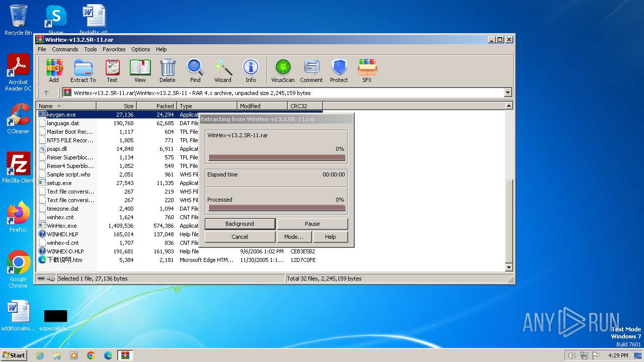Image resolution: width=644 pixels, height=362 pixels.
Task: Click the Protect shield icon
Action: 339,70
